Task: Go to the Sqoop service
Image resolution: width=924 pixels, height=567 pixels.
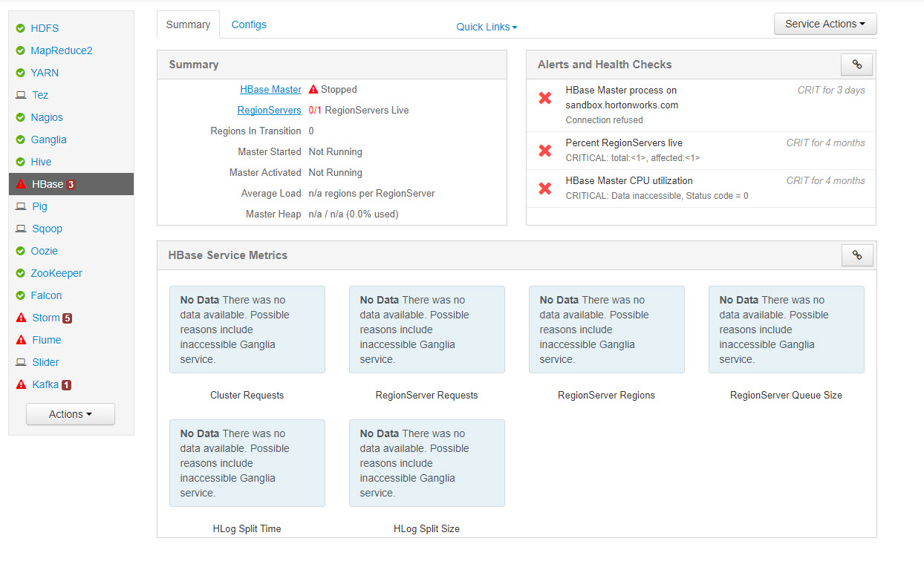Action: 47,229
